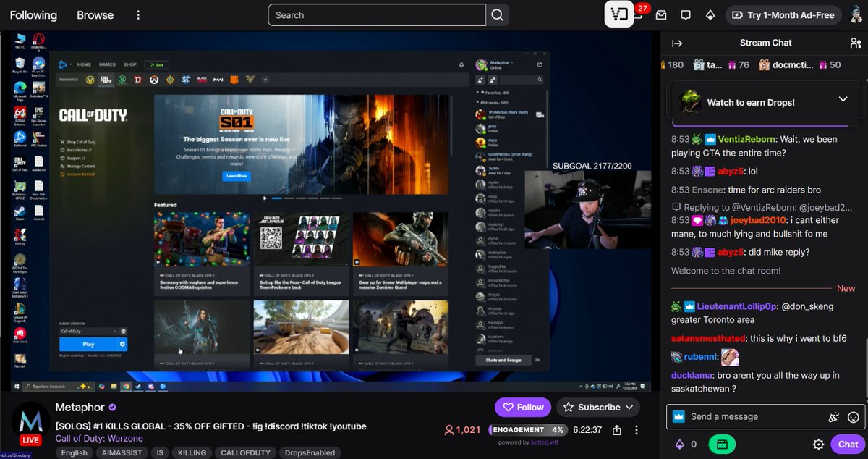Click the banner carousel play control
The height and width of the screenshot is (459, 868).
pos(265,198)
